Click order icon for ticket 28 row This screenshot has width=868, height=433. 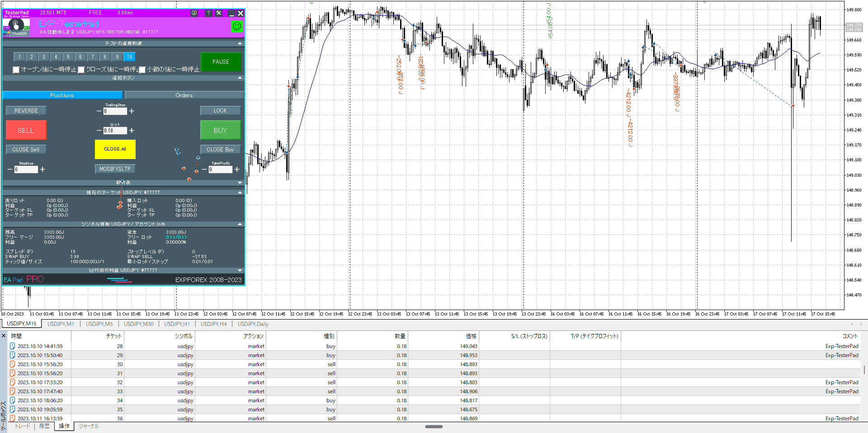13,346
